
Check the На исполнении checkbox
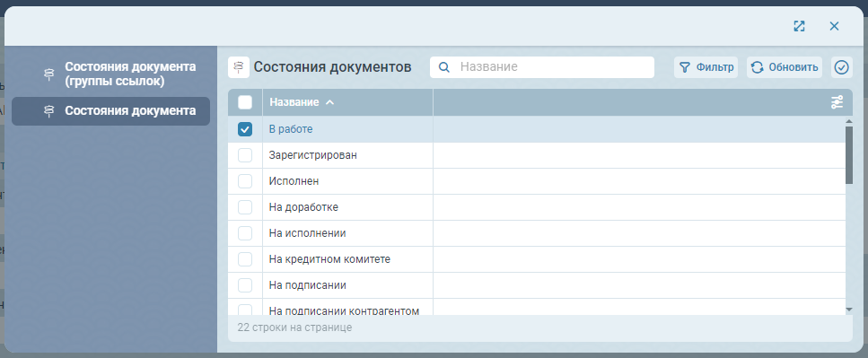245,233
